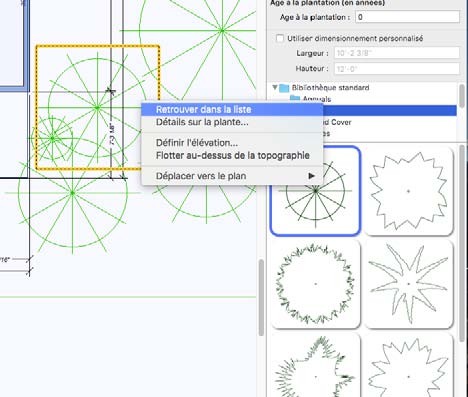Click the plant thumbnail list scrollbar
468x397 pixels.
462,243
